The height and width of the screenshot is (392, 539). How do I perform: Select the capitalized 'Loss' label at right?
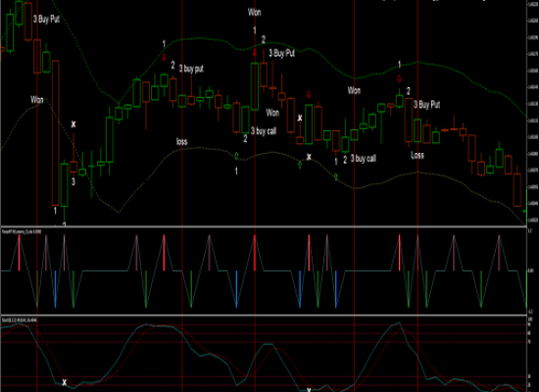coord(417,155)
